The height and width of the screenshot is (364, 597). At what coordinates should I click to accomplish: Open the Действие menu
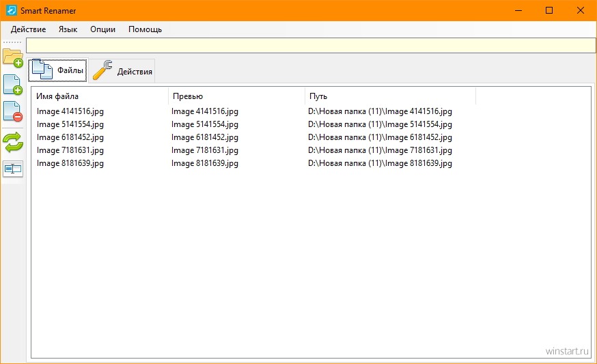point(28,29)
